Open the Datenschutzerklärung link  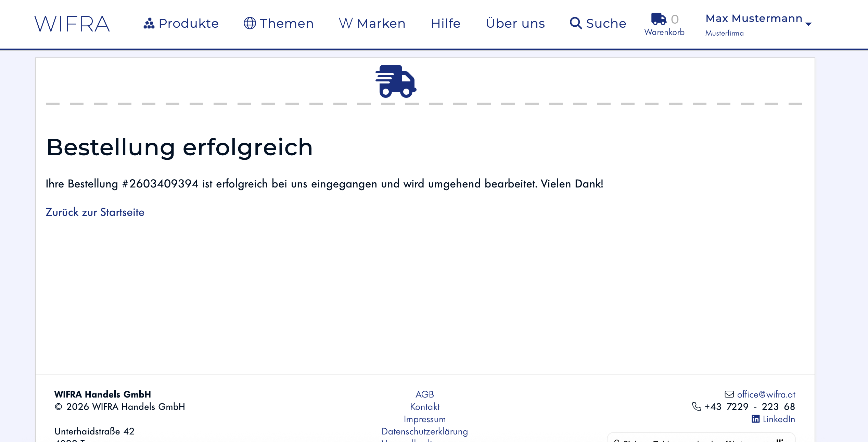click(x=424, y=431)
